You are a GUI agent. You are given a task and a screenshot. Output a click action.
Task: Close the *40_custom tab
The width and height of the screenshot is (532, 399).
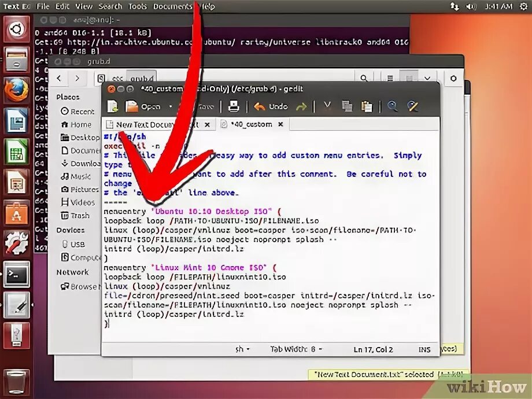[280, 124]
